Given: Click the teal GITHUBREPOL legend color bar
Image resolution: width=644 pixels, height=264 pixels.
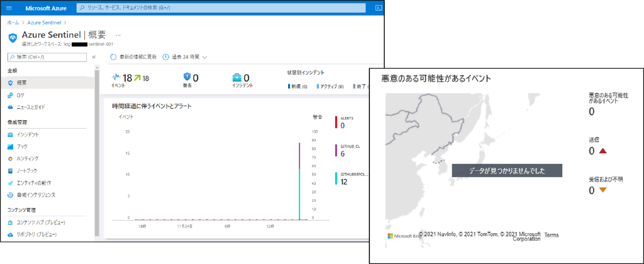Looking at the screenshot, I should 336,178.
